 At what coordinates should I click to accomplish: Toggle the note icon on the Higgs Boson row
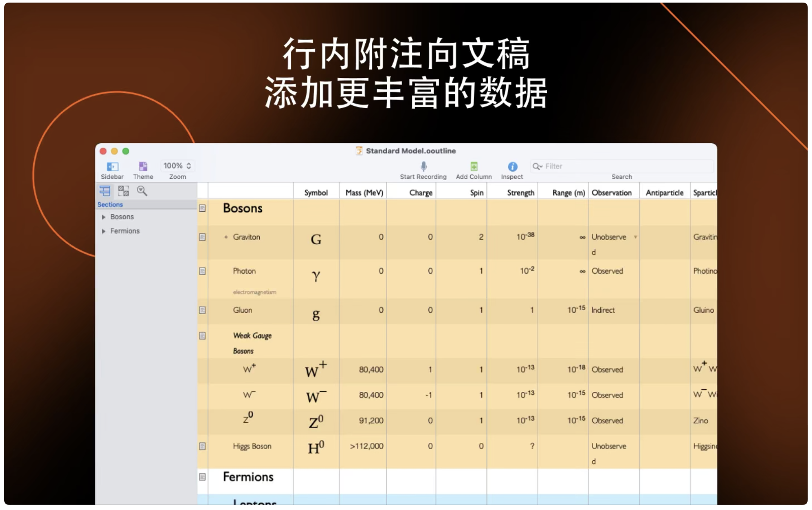pos(202,446)
